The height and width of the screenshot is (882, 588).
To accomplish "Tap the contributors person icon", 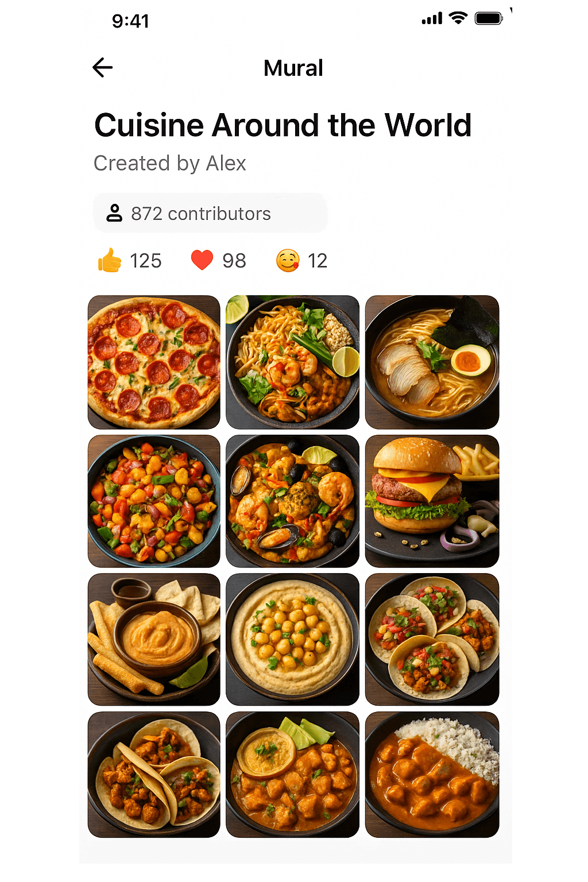I will point(114,213).
